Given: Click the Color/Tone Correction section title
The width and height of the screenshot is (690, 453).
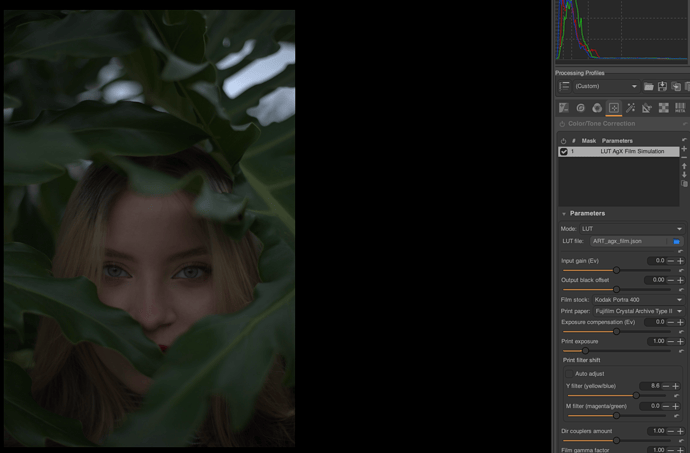Looking at the screenshot, I should click(602, 124).
